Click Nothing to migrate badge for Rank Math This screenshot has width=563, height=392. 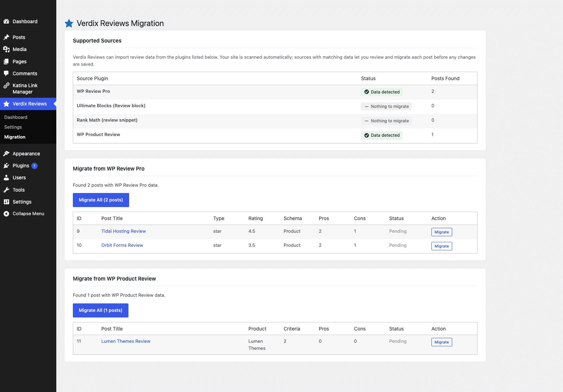click(386, 121)
